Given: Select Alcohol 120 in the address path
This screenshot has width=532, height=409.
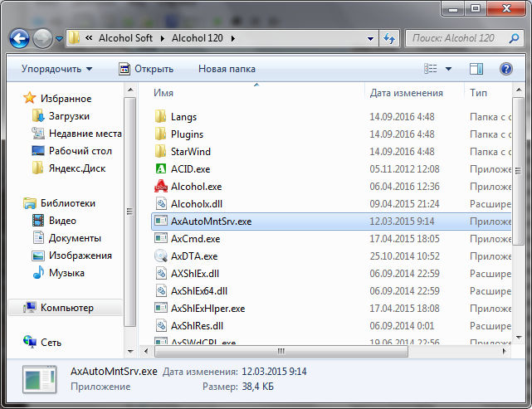Looking at the screenshot, I should tap(198, 38).
